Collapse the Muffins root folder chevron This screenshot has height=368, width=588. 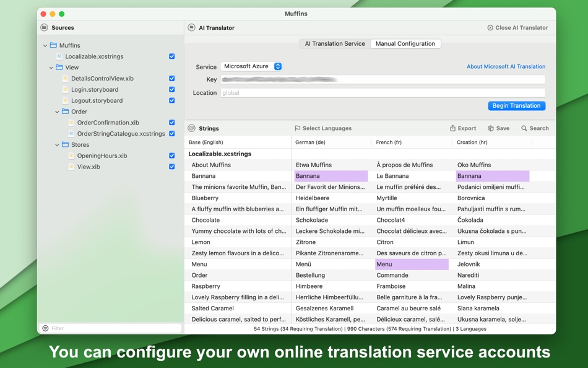coord(45,45)
